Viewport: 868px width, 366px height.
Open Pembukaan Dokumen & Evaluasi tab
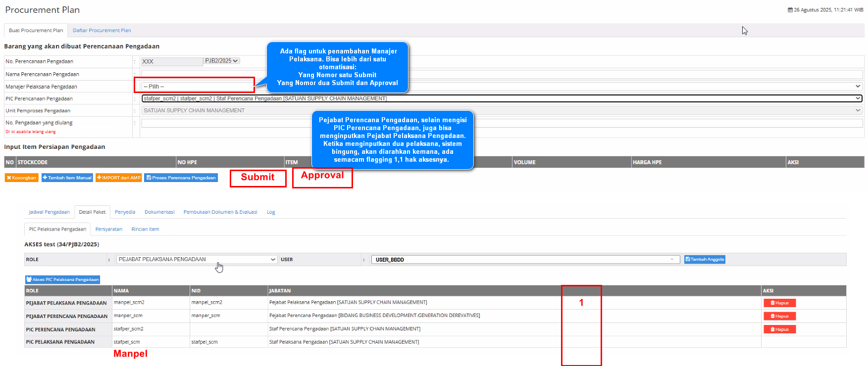click(x=220, y=212)
